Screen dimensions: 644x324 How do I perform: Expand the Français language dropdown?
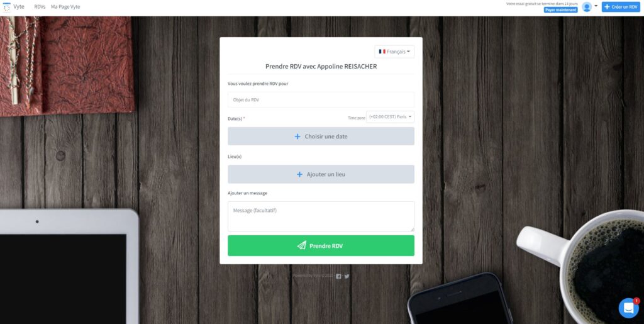point(394,52)
